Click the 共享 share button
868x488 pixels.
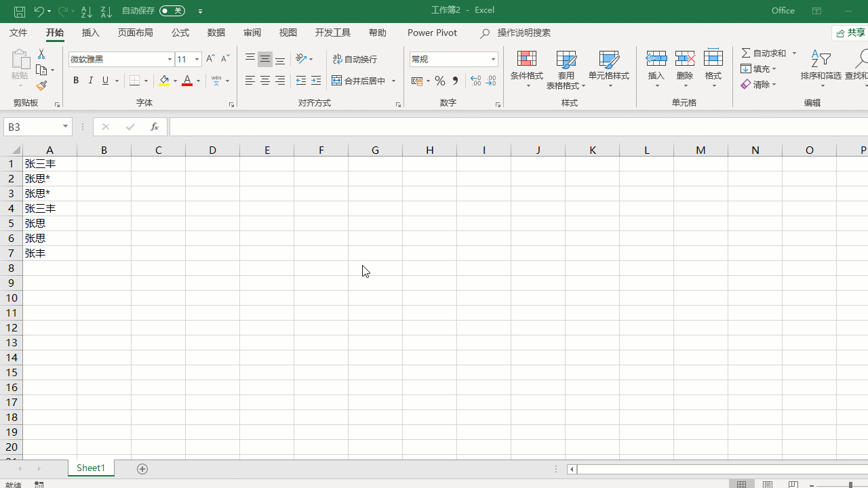point(850,33)
